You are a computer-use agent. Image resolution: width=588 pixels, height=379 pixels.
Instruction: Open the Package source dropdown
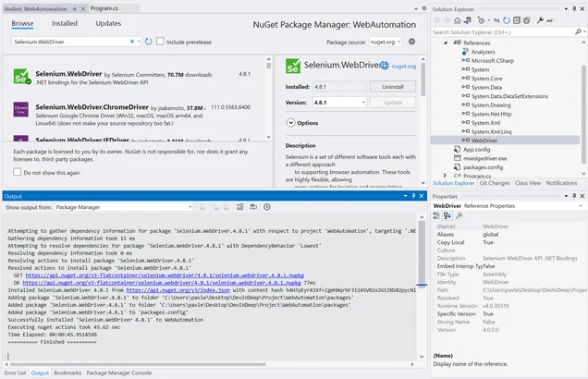pos(386,42)
